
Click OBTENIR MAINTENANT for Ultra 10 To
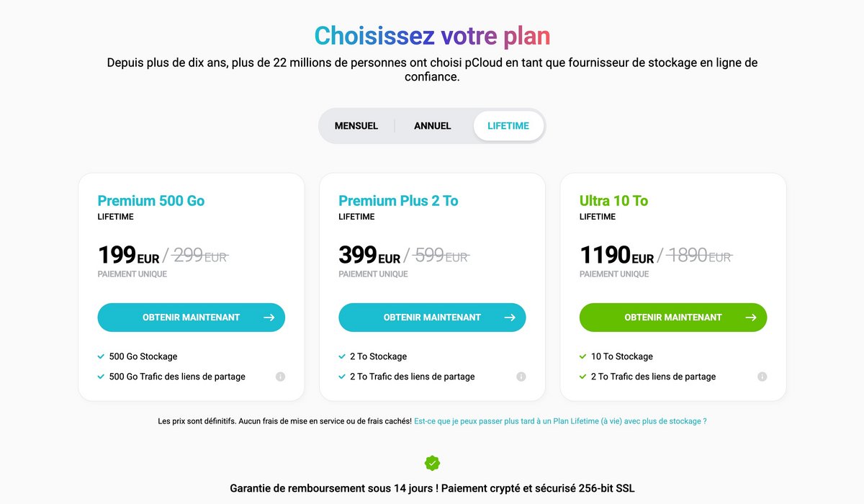tap(672, 317)
